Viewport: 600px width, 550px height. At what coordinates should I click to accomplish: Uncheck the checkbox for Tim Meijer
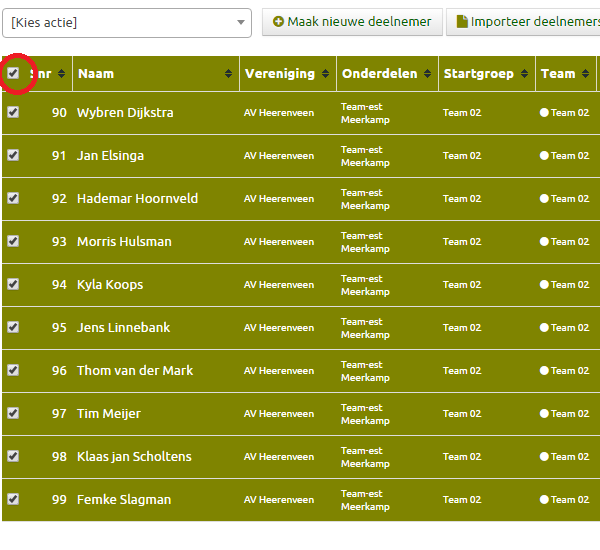[x=13, y=413]
